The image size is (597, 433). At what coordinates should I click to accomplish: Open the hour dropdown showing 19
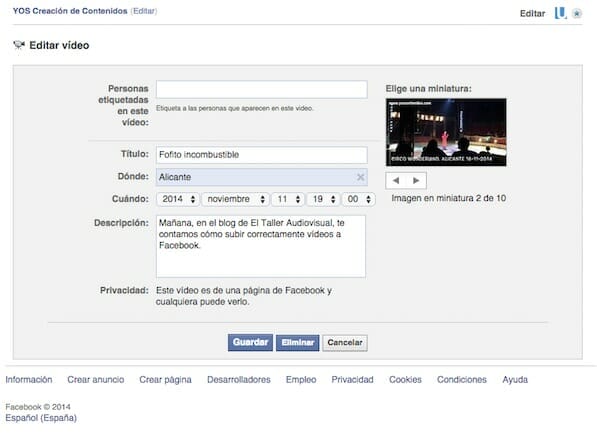pos(323,199)
